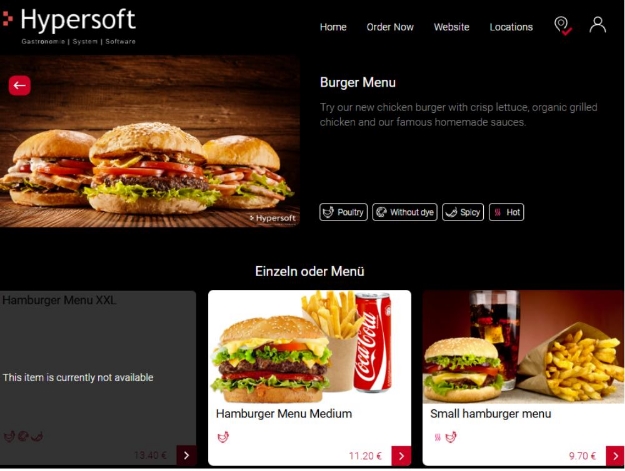The width and height of the screenshot is (625, 471).
Task: Select the Hot tag
Action: click(x=506, y=212)
